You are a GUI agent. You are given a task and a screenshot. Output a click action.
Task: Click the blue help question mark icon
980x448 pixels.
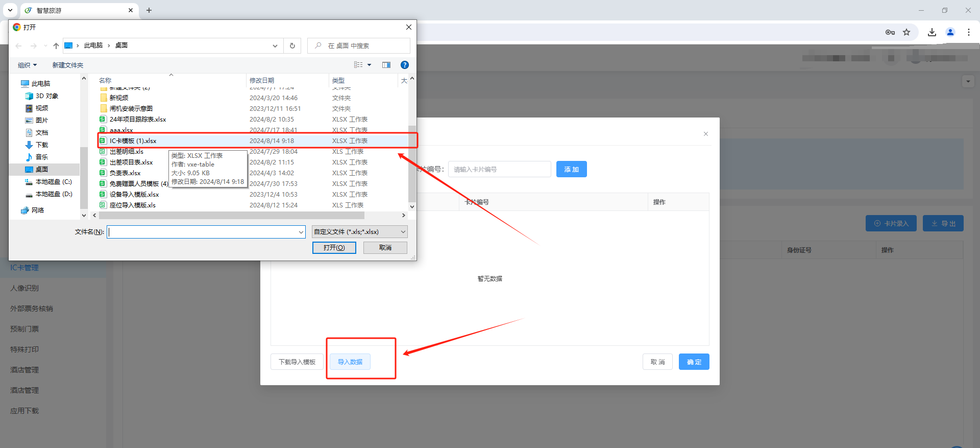coord(405,65)
